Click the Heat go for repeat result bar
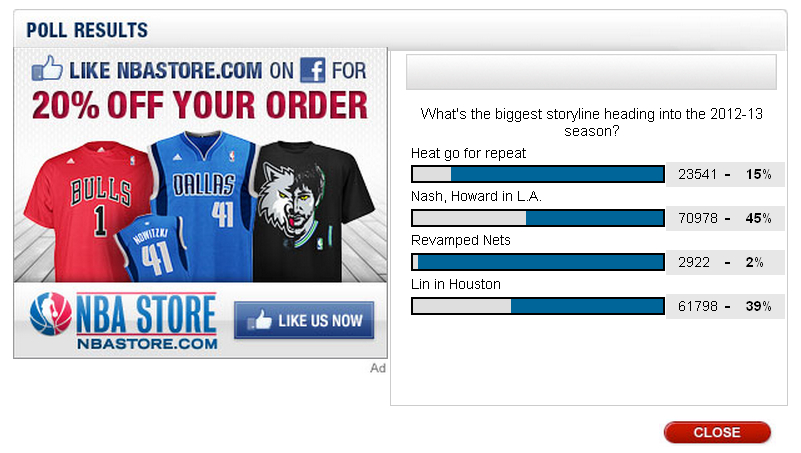 point(538,174)
